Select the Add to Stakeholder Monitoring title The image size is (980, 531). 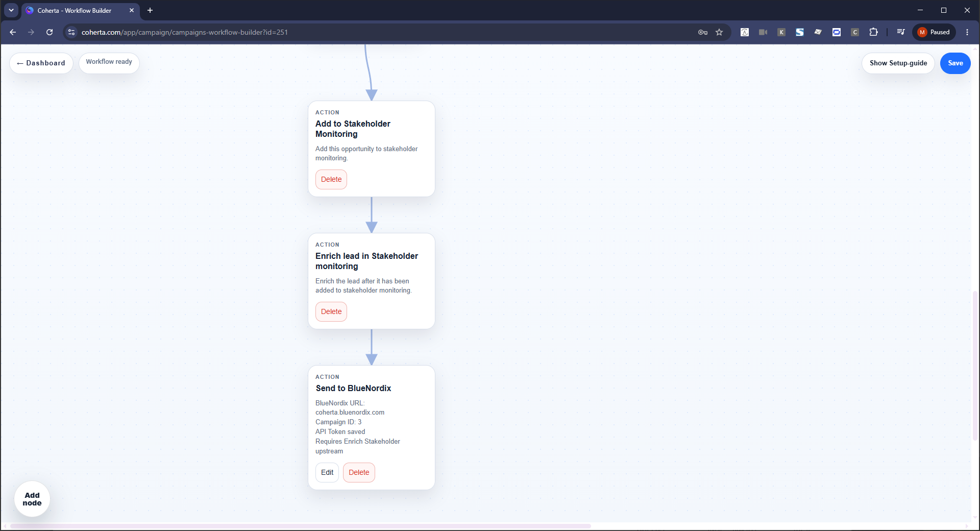point(353,129)
